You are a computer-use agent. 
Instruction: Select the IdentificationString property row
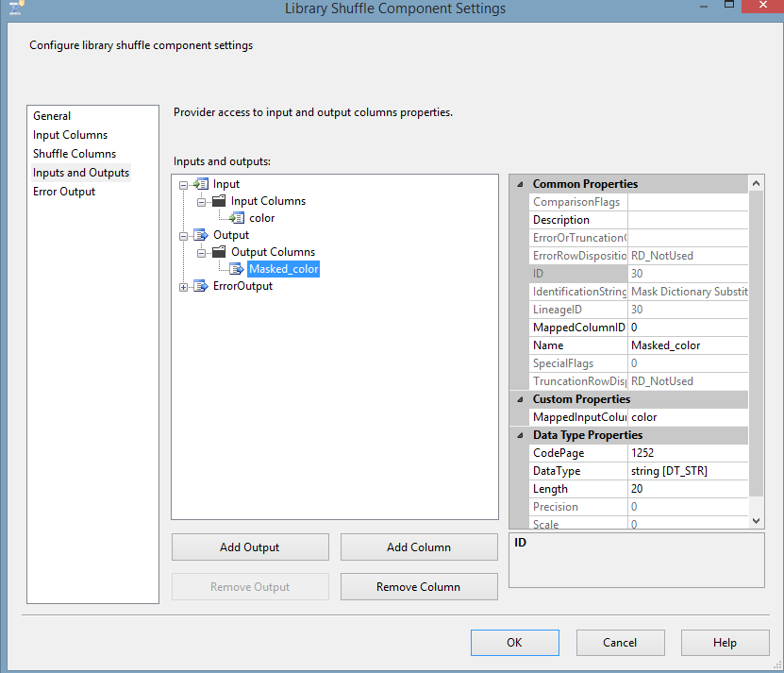[x=639, y=292]
